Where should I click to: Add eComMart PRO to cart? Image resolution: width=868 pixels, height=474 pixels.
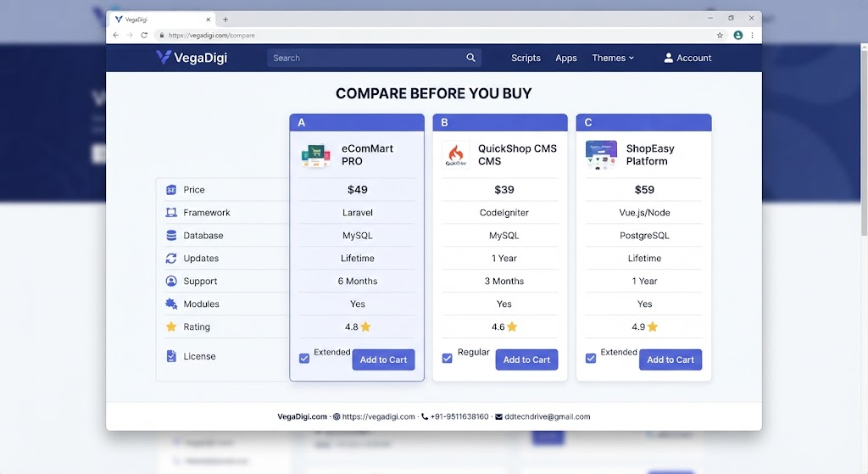[x=384, y=360]
